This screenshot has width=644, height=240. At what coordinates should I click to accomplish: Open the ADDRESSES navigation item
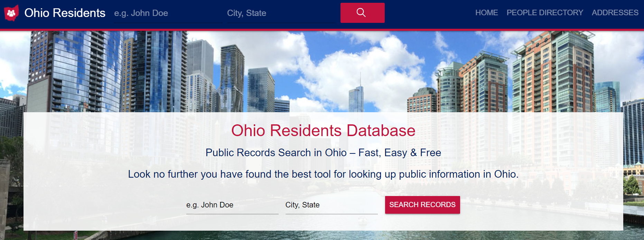click(615, 13)
